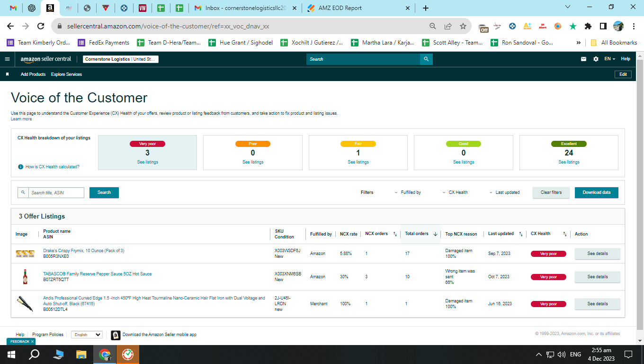Switch to the AMZ EOD Report tab
This screenshot has height=364, width=644.
tap(358, 8)
